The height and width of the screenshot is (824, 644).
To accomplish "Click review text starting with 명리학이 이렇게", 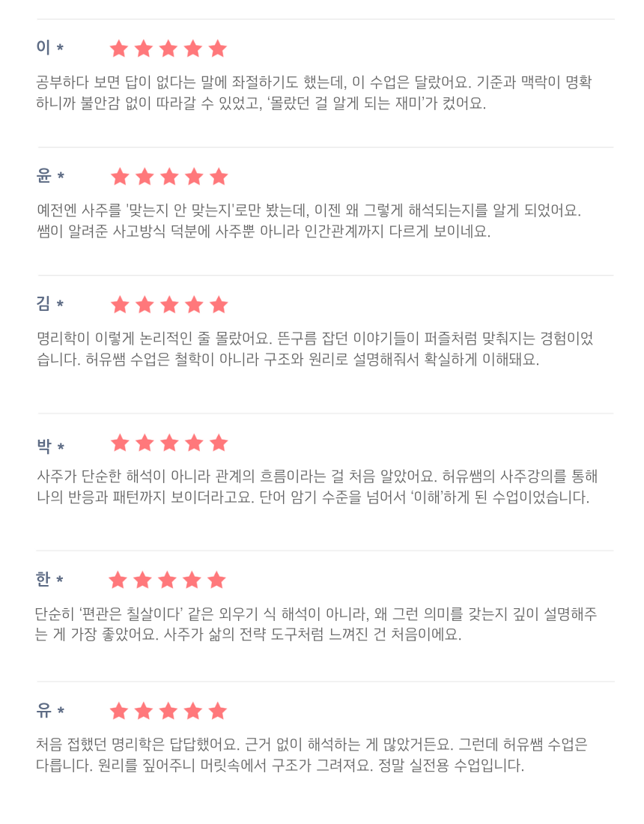I will tap(315, 349).
